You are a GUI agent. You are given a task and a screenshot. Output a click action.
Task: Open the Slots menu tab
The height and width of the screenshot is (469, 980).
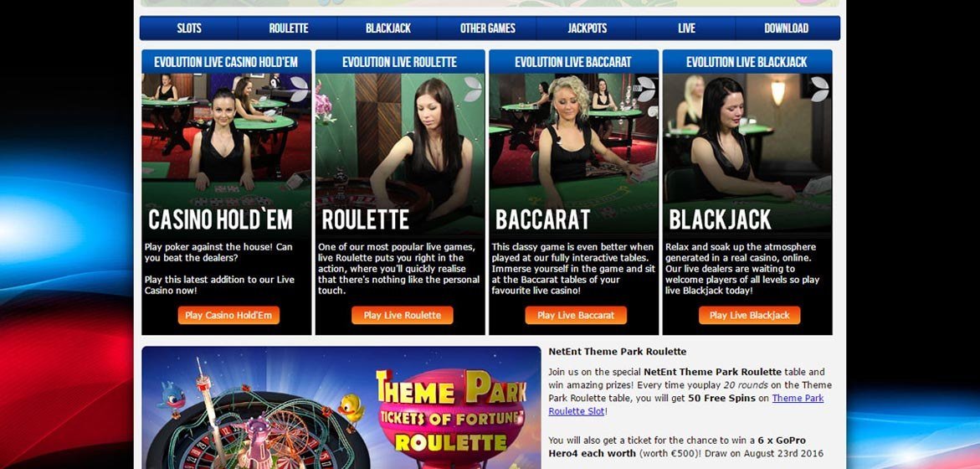(189, 28)
